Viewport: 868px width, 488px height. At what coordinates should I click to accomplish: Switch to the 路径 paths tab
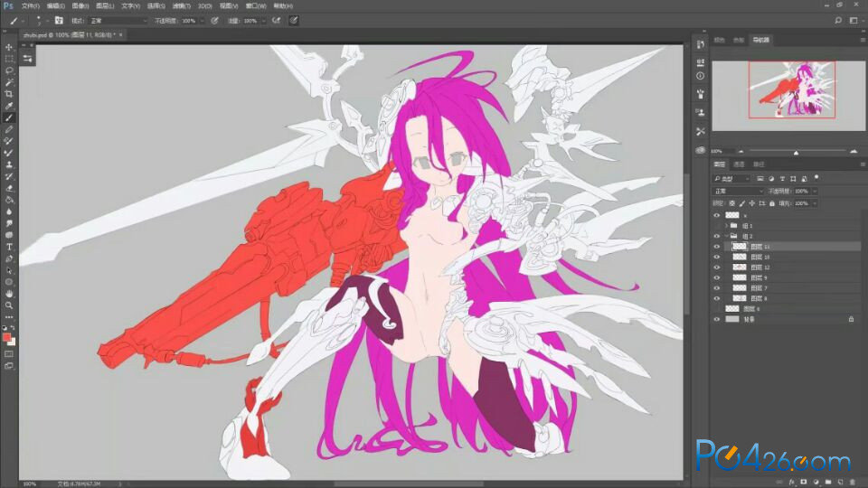pyautogui.click(x=759, y=164)
